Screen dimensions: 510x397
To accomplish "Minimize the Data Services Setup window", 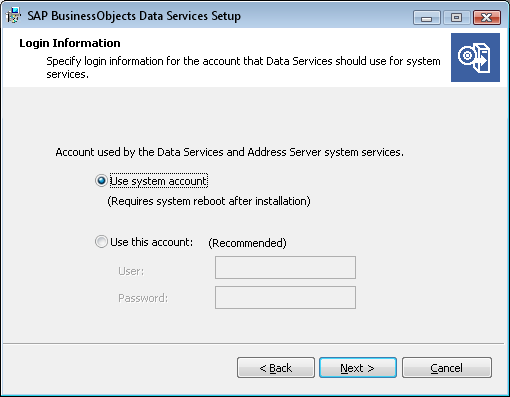I will click(x=426, y=18).
